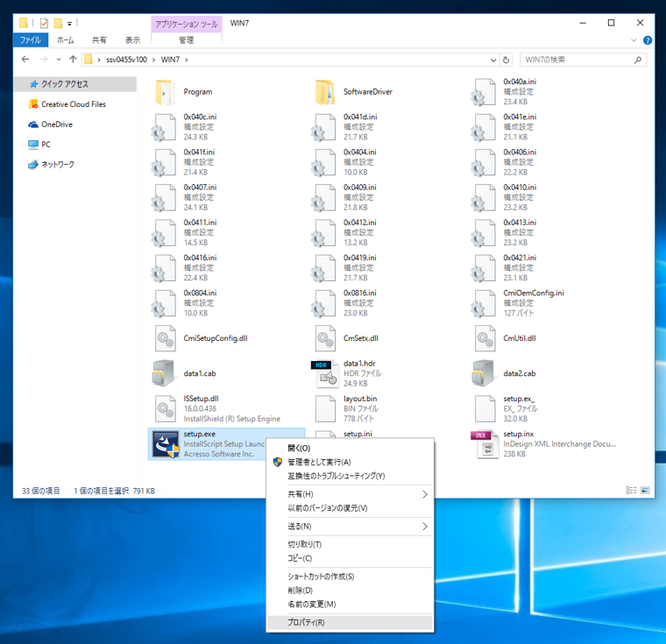
Task: Select the CmiOemConfig.ini file icon
Action: coord(485,303)
